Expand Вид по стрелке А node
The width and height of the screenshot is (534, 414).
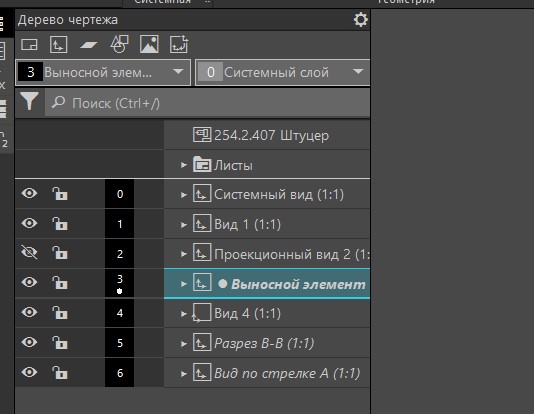(x=184, y=373)
